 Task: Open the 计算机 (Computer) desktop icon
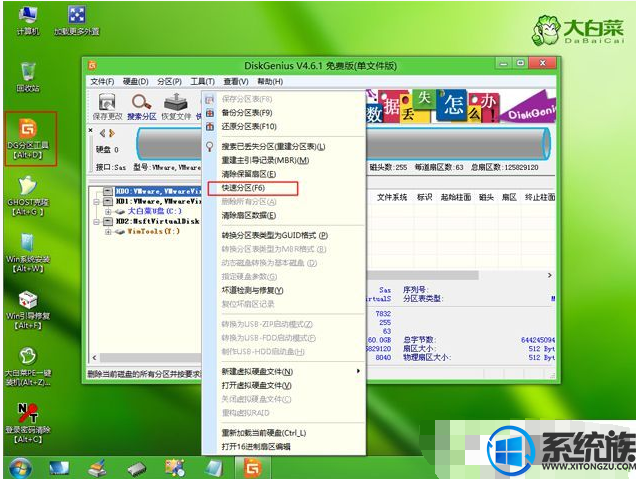click(x=28, y=18)
